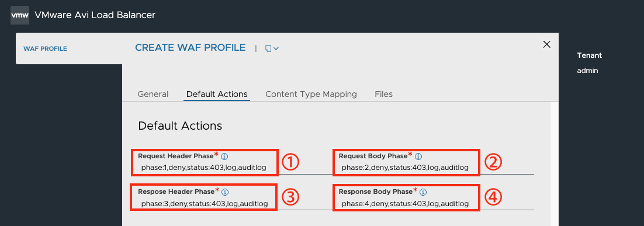Click info icon beside Response Body Phase
This screenshot has width=644, height=226.
424,192
